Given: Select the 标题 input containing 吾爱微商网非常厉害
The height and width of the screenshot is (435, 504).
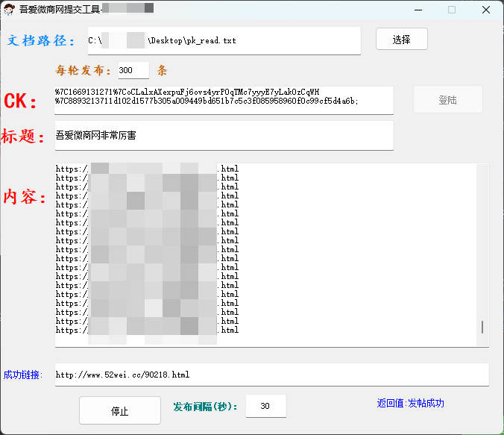Looking at the screenshot, I should pyautogui.click(x=223, y=136).
